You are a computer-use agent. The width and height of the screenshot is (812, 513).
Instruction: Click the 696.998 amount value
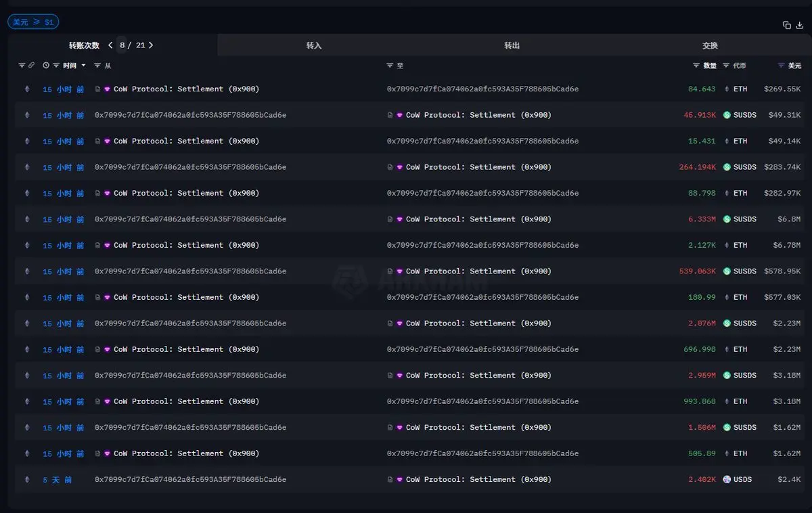click(700, 350)
